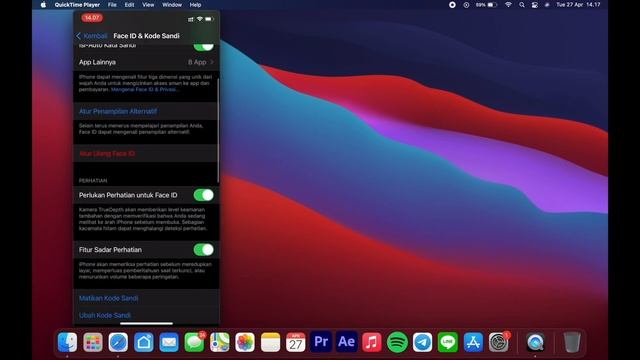This screenshot has width=640, height=360.
Task: Open Notes from the dock
Action: pyautogui.click(x=270, y=342)
